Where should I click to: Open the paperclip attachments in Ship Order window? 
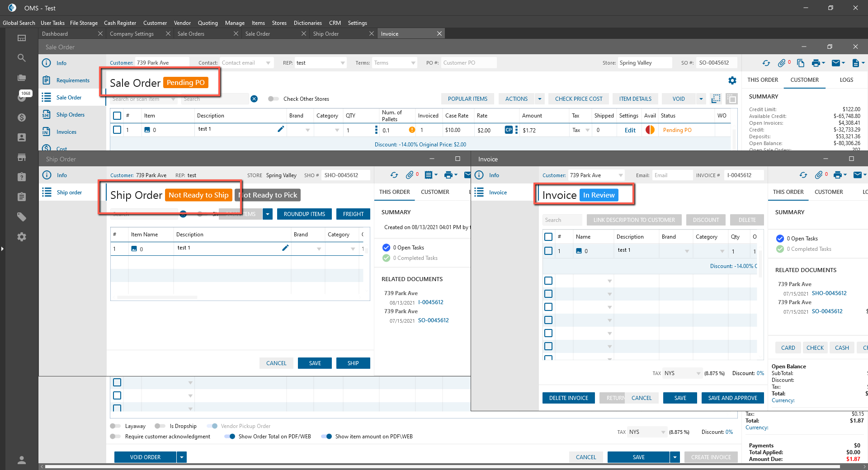coord(410,175)
